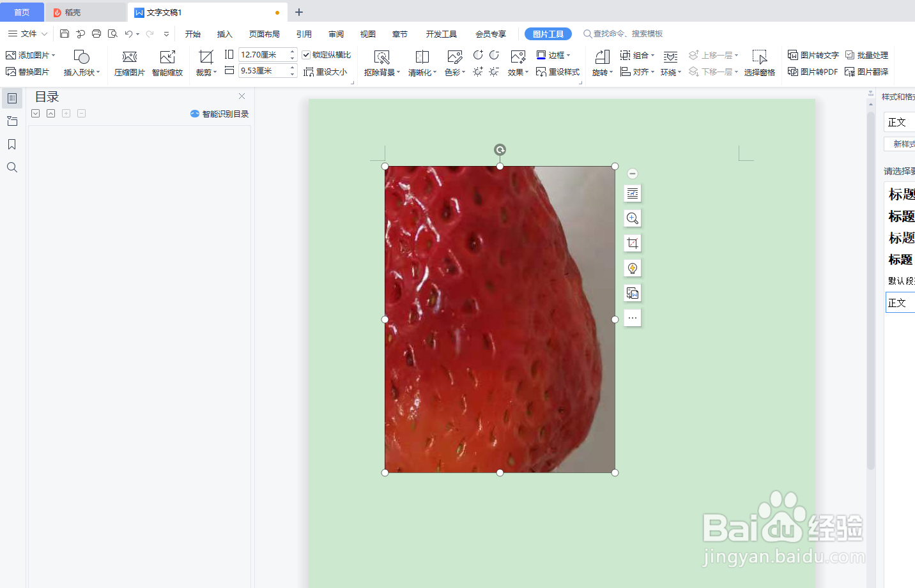Screen dimensions: 915x588
Task: Open 旋转 (Rotate) dropdown
Action: [603, 64]
